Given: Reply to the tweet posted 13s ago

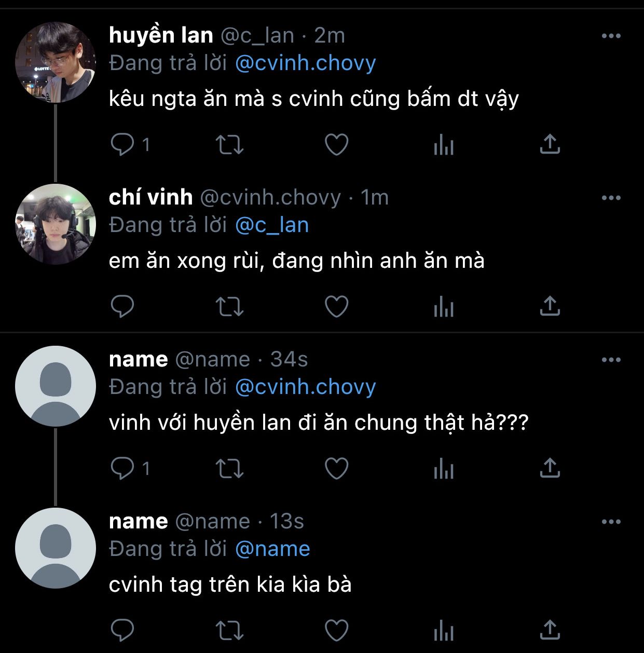Looking at the screenshot, I should (122, 630).
